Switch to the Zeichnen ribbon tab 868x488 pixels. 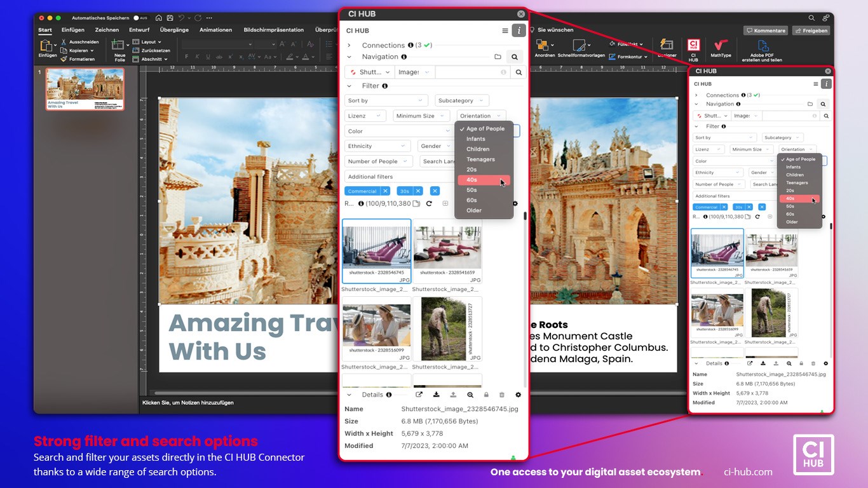pos(107,30)
